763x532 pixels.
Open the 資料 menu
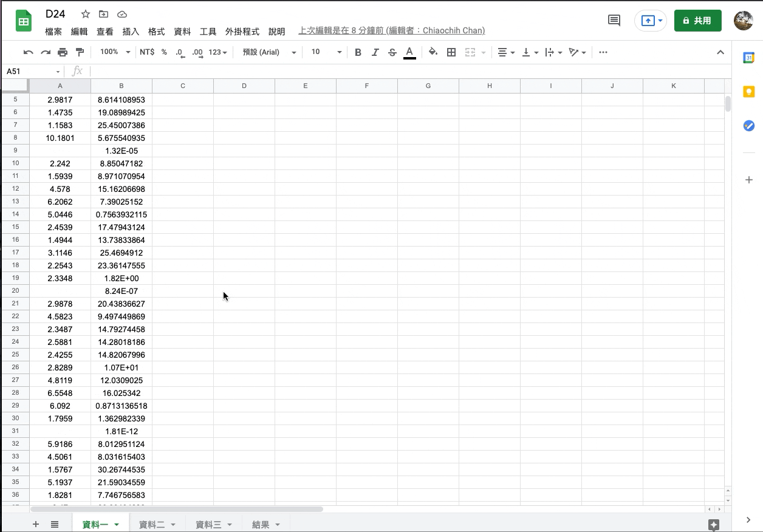(182, 31)
